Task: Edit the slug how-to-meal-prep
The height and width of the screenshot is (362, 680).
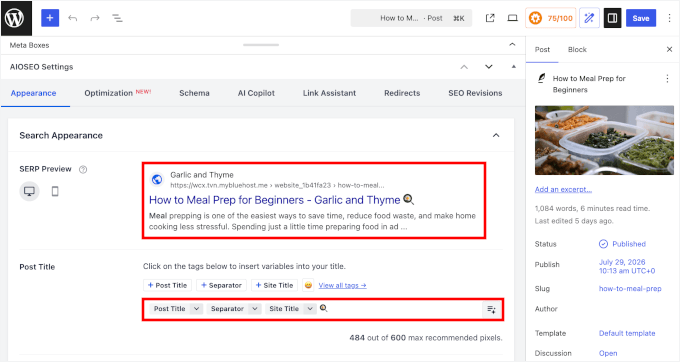Action: [x=630, y=289]
